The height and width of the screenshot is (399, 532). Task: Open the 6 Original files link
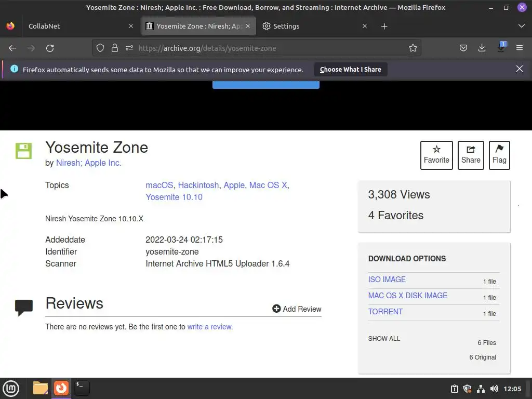[x=483, y=357]
